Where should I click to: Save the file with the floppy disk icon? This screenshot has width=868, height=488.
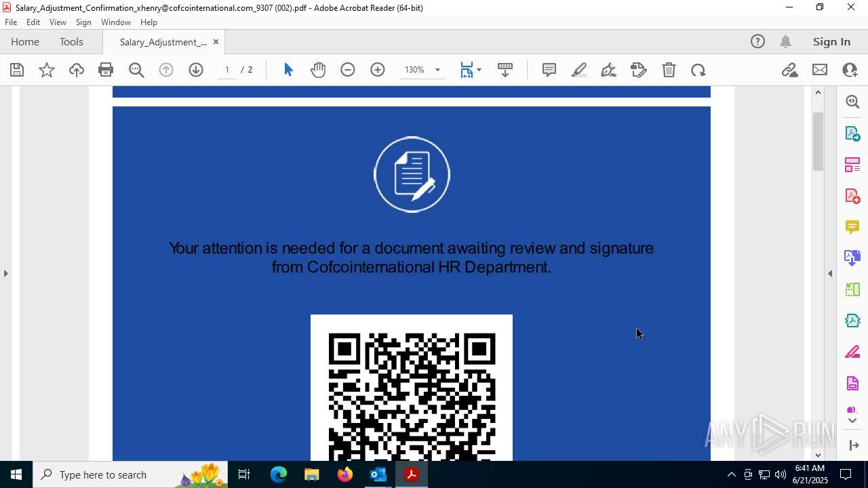[17, 70]
